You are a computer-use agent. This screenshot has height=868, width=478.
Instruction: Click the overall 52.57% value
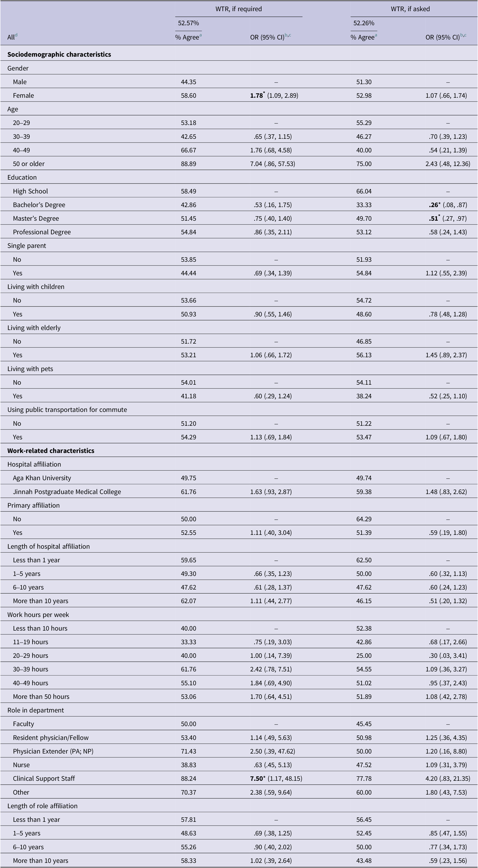click(x=188, y=23)
